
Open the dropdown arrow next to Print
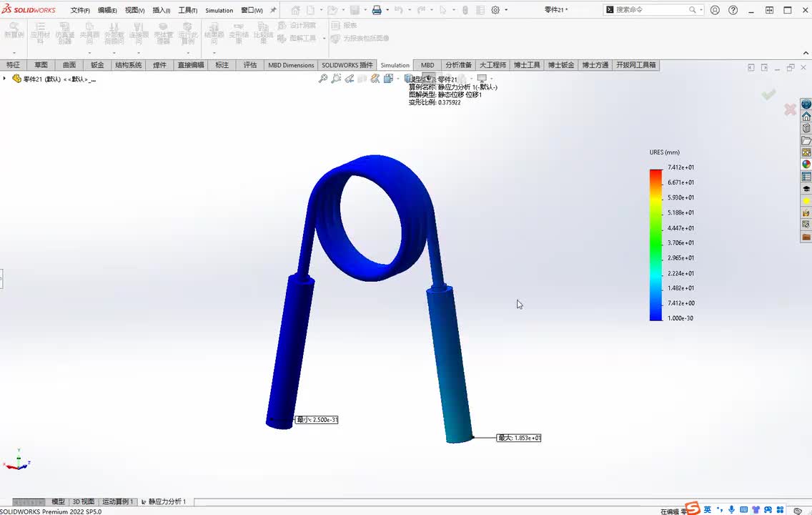387,10
